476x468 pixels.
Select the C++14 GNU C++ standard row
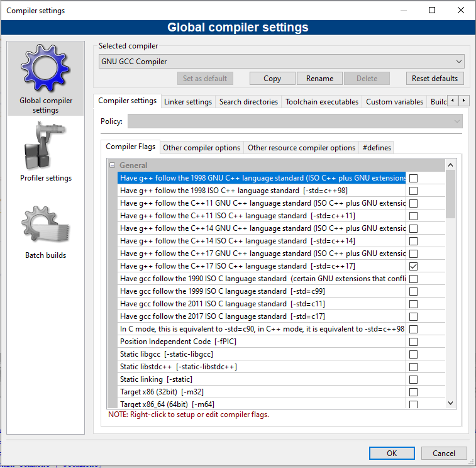(x=262, y=228)
